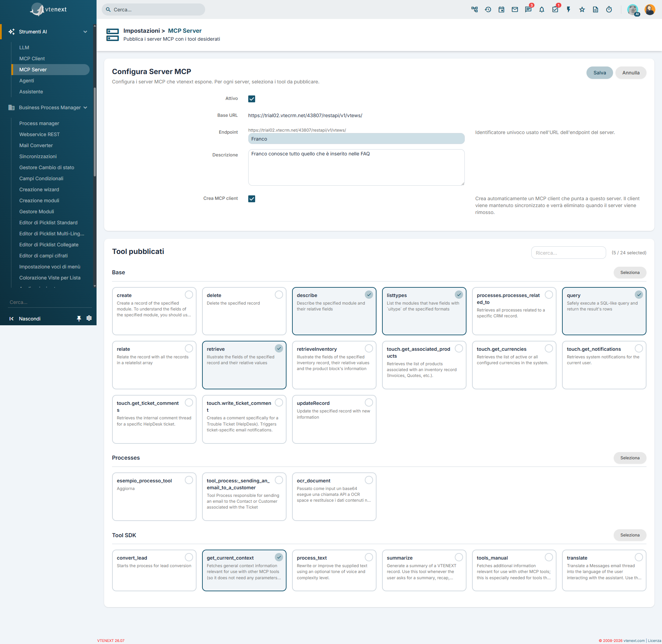Open the AI assistant dolphin avatar

633,10
